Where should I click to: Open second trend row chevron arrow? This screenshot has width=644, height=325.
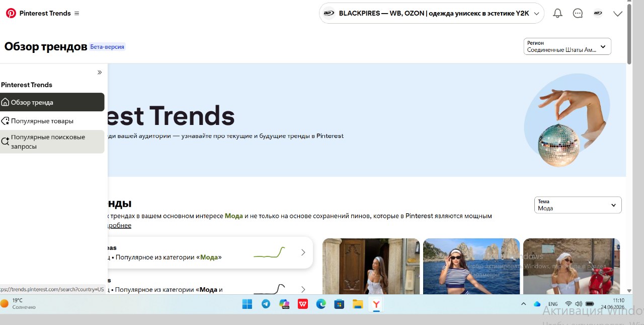[303, 289]
